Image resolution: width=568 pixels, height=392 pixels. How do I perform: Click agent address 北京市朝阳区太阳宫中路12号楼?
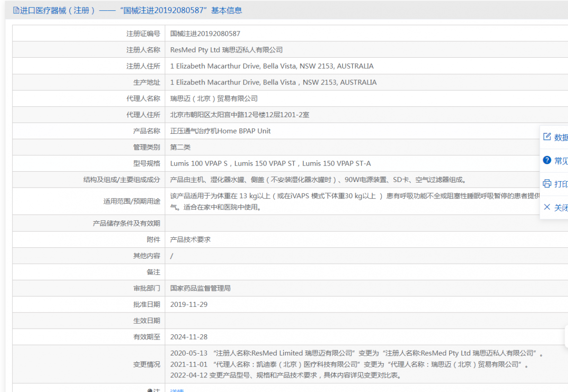pyautogui.click(x=240, y=115)
